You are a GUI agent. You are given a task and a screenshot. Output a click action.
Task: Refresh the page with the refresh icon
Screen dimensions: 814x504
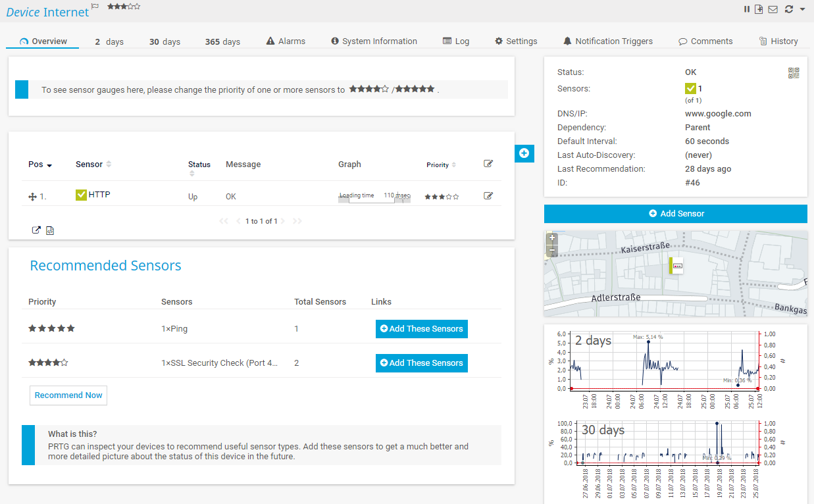pyautogui.click(x=789, y=9)
